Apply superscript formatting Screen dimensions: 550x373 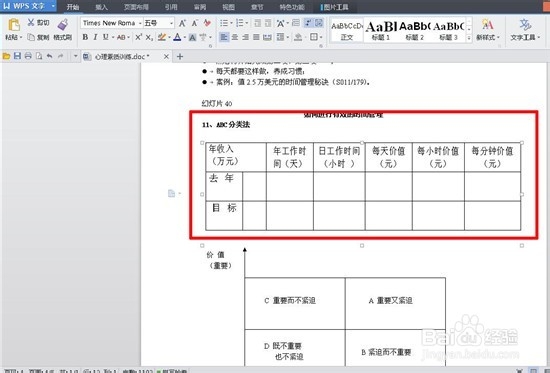click(x=139, y=37)
